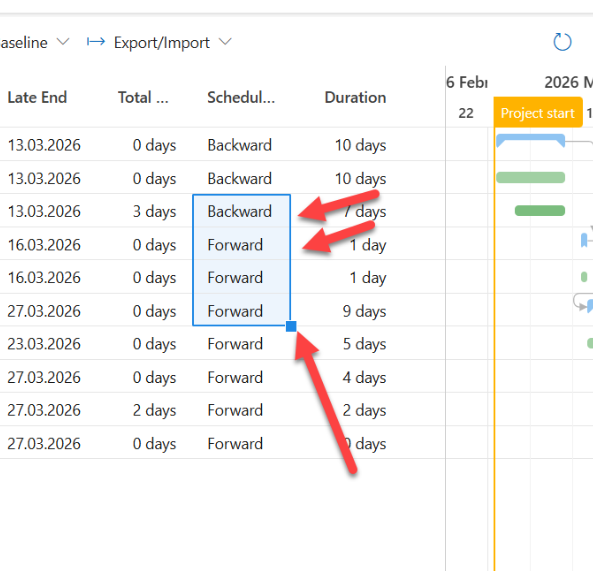The width and height of the screenshot is (593, 571).
Task: Select the Total column header
Action: [x=143, y=98]
